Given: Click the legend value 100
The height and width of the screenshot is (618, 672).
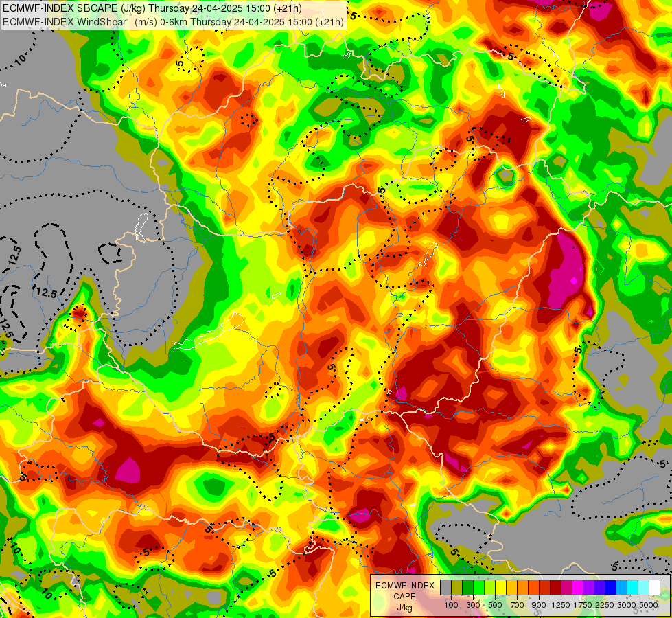Looking at the screenshot, I should pos(451,605).
